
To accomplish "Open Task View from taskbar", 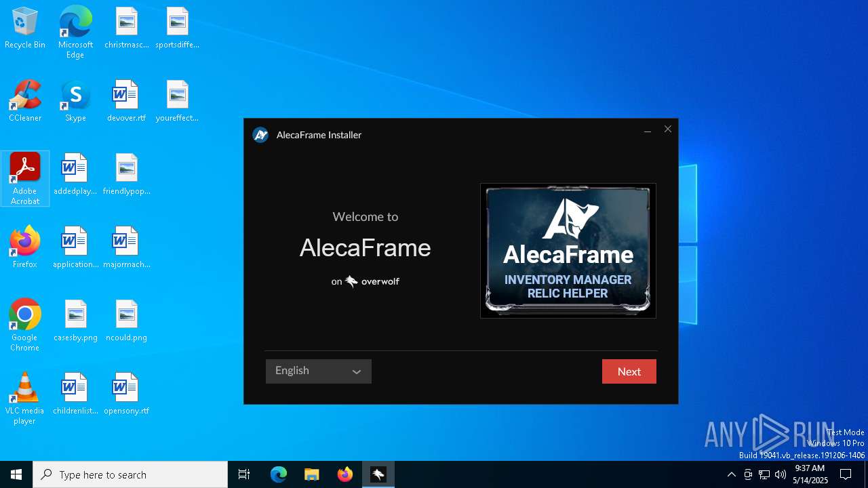I will point(244,474).
